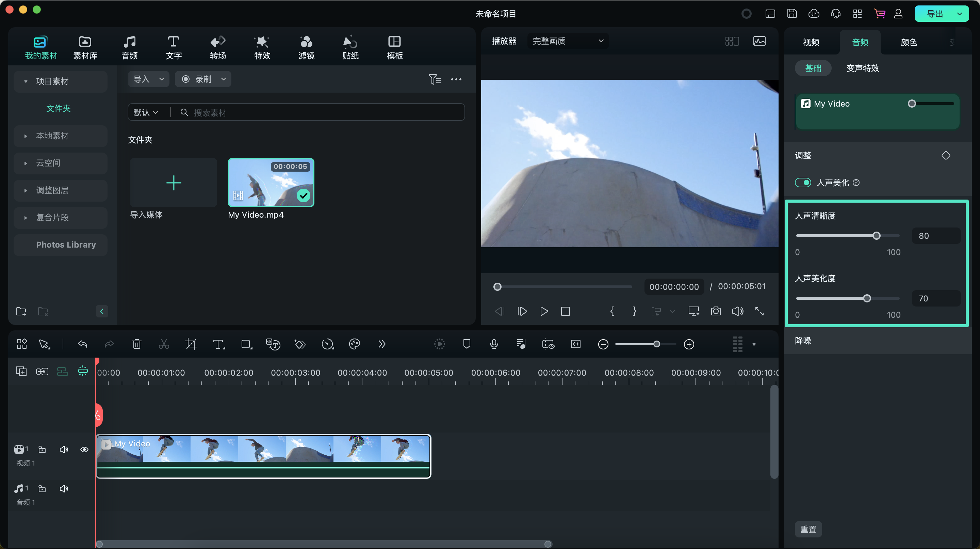This screenshot has width=980, height=549.
Task: Hide the 视频 1 track with eye icon
Action: [x=84, y=450]
